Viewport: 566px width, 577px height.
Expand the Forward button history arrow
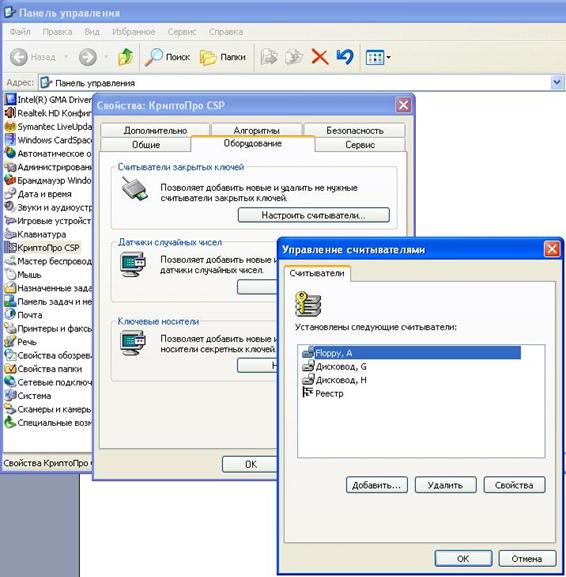coord(106,57)
